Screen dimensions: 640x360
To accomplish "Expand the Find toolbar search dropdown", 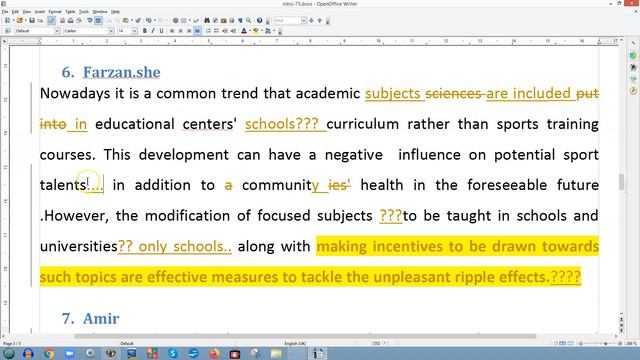I will pyautogui.click(x=304, y=20).
